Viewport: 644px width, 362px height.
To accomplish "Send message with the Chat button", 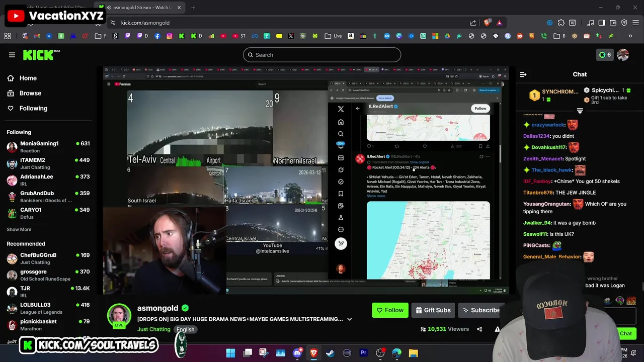I will tap(625, 333).
